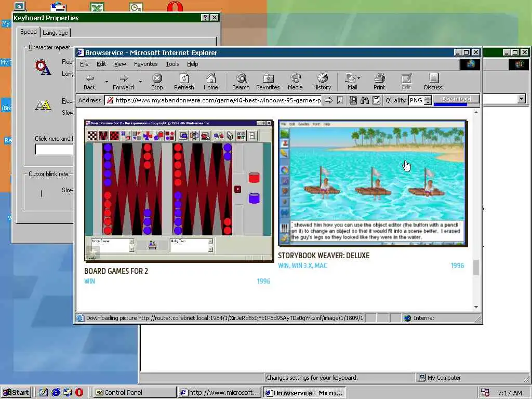Adjust the Quality PNG spinner arrows
Image resolution: width=532 pixels, height=399 pixels.
(x=428, y=100)
